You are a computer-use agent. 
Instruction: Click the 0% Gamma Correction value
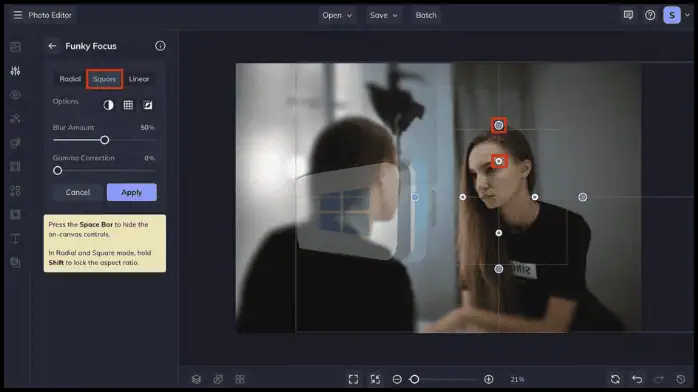point(150,158)
